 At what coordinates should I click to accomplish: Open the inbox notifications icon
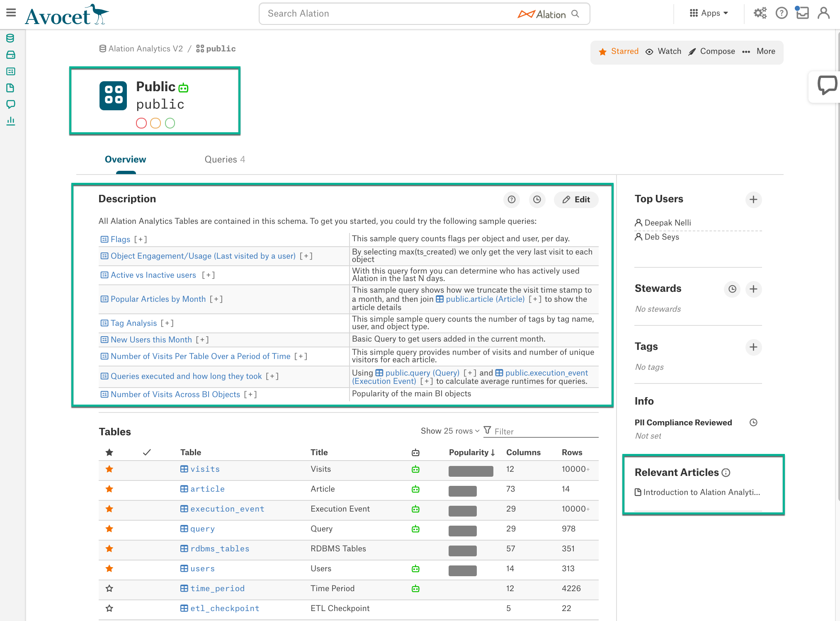[802, 13]
